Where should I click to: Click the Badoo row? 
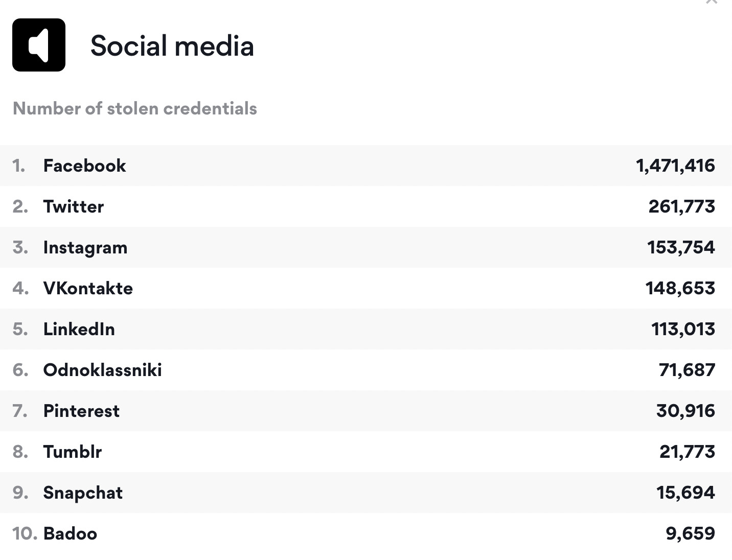click(x=70, y=533)
